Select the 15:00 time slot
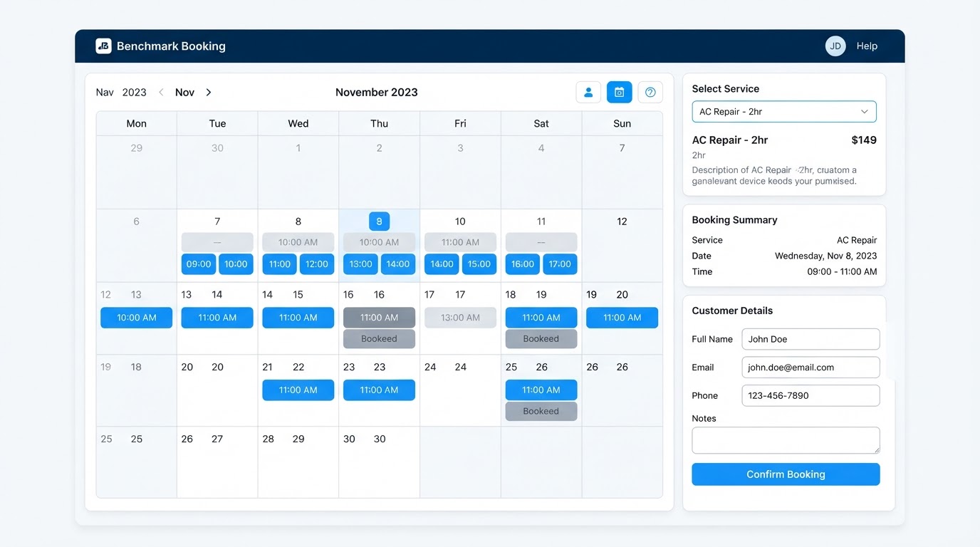This screenshot has width=980, height=547. pos(479,264)
